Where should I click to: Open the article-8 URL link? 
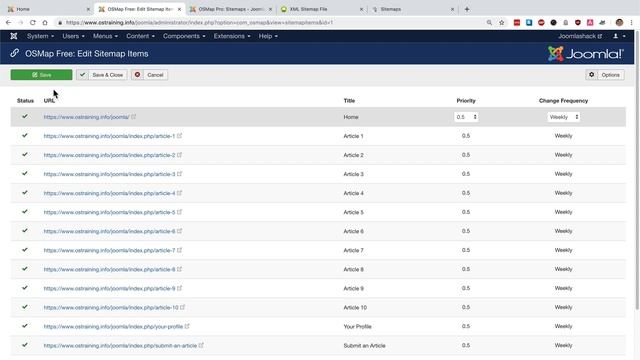tap(109, 269)
